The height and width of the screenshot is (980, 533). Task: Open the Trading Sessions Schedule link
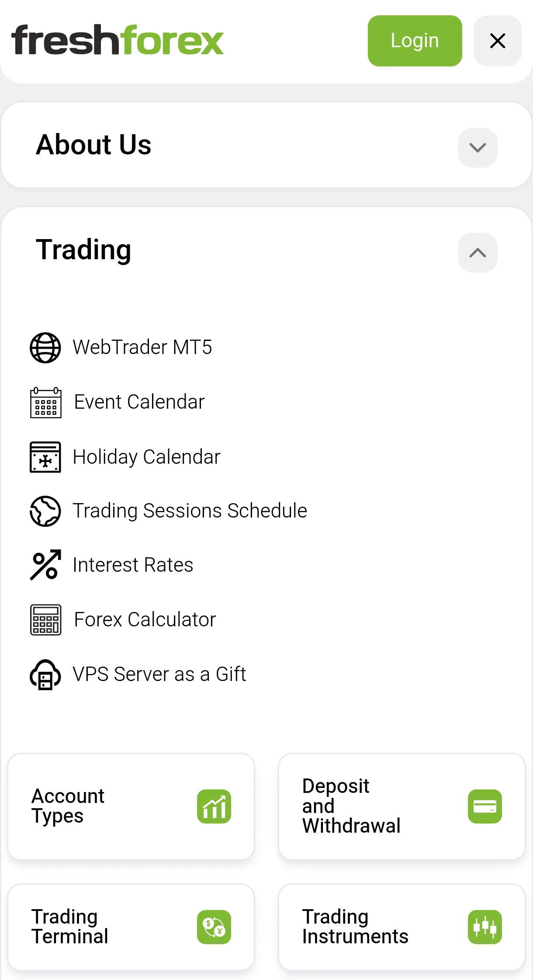tap(190, 511)
